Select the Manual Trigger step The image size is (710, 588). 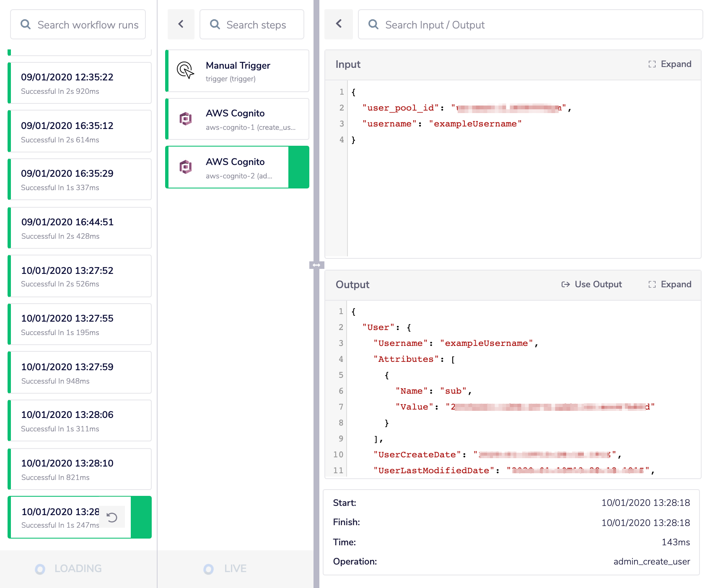pyautogui.click(x=238, y=71)
